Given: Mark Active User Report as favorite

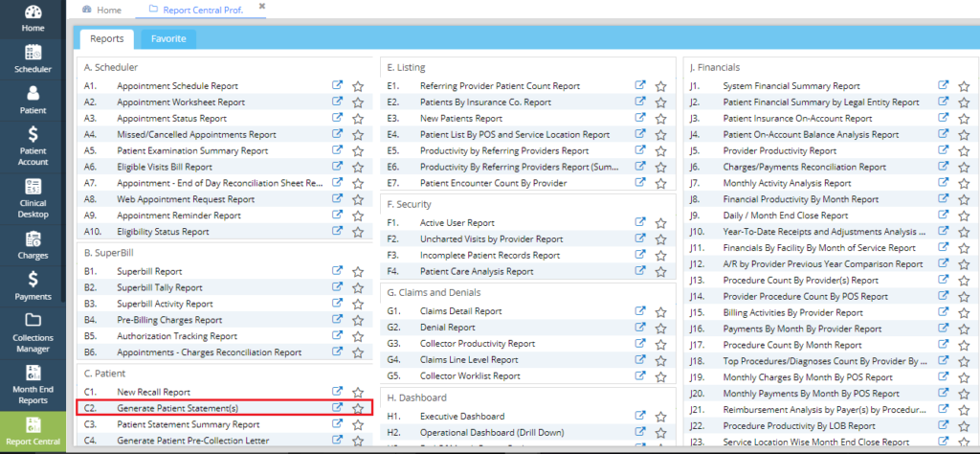Looking at the screenshot, I should 660,223.
